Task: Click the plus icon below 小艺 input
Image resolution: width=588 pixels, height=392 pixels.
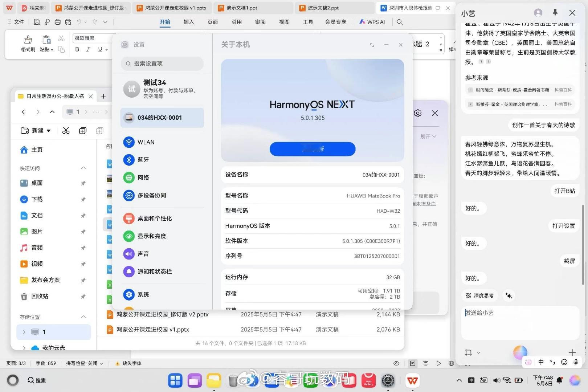Action: pyautogui.click(x=572, y=352)
